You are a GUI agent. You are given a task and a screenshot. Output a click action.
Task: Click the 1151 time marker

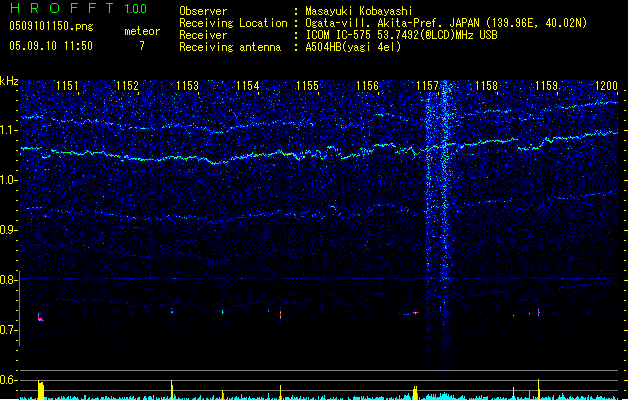point(68,86)
